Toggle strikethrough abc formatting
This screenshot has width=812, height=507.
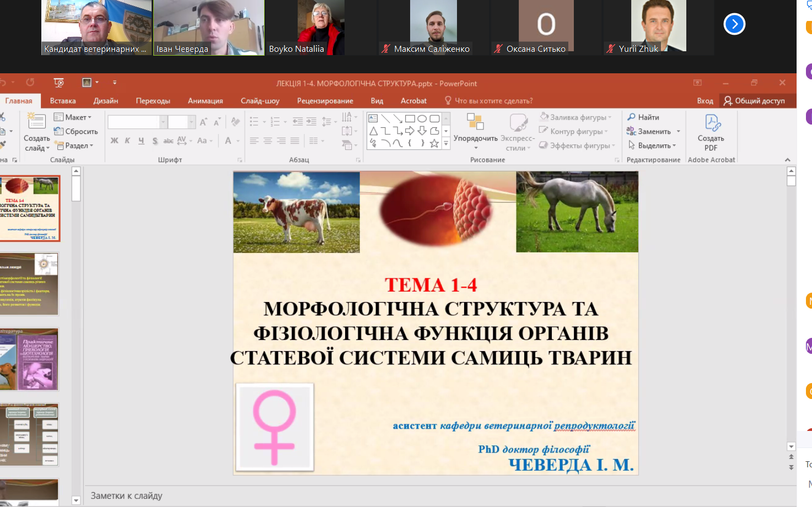tap(168, 141)
